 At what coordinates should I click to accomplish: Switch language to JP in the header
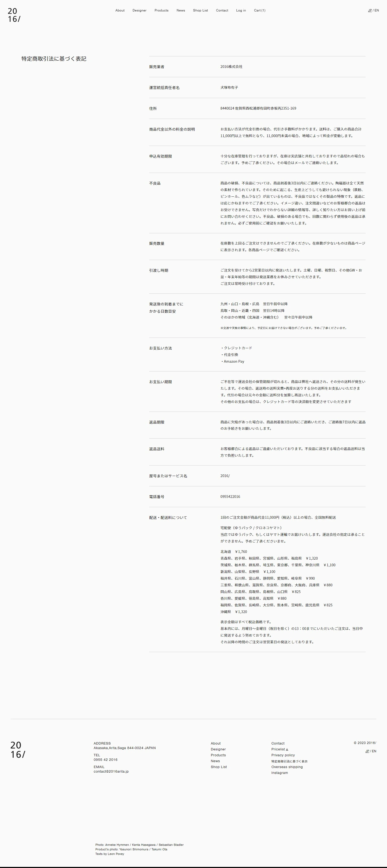point(370,10)
